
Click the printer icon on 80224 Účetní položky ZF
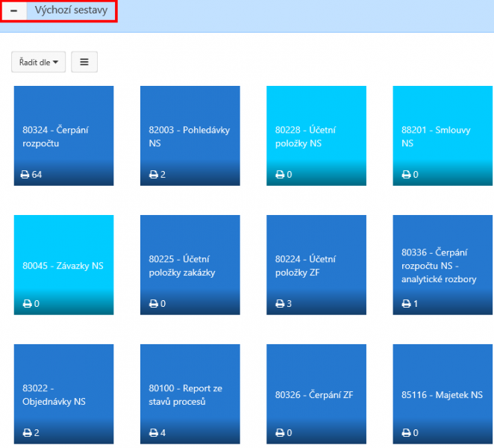[x=280, y=304]
